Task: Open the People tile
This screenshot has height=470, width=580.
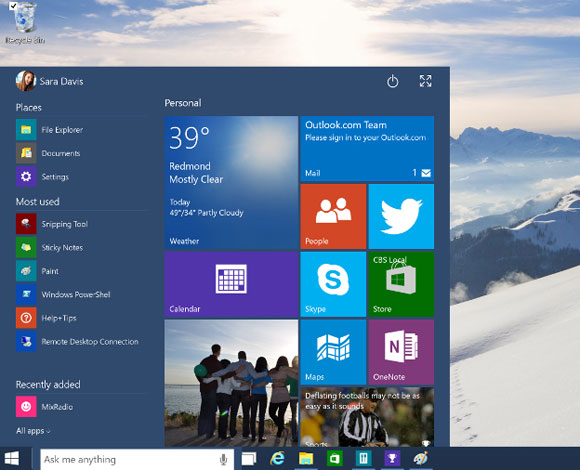Action: click(x=333, y=216)
